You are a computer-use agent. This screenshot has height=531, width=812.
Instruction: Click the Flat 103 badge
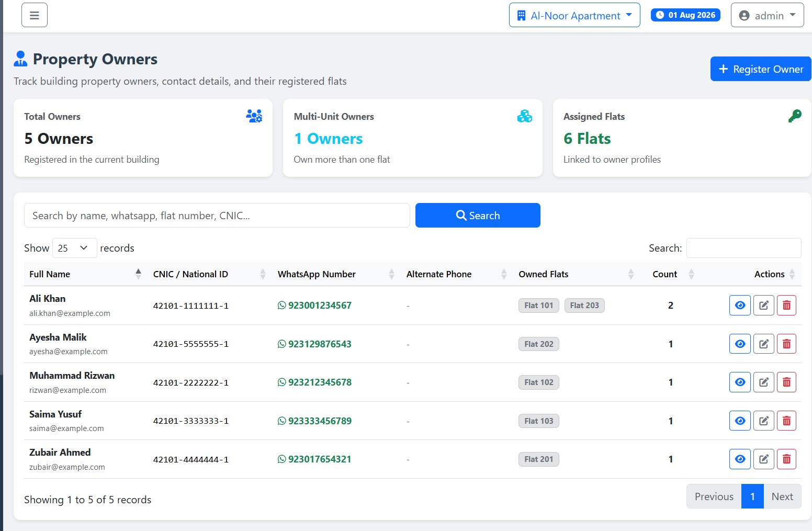coord(539,421)
